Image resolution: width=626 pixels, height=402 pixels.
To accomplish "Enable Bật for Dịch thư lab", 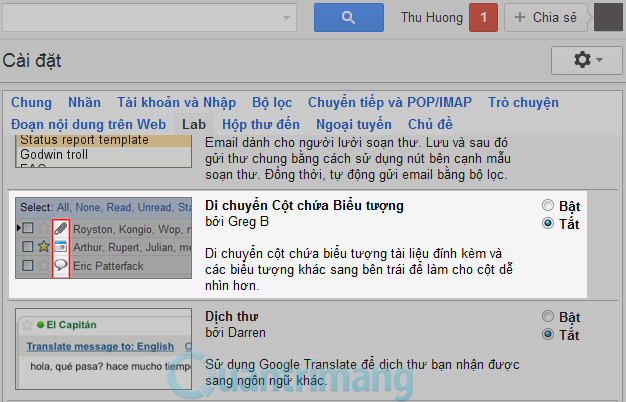I will (548, 317).
